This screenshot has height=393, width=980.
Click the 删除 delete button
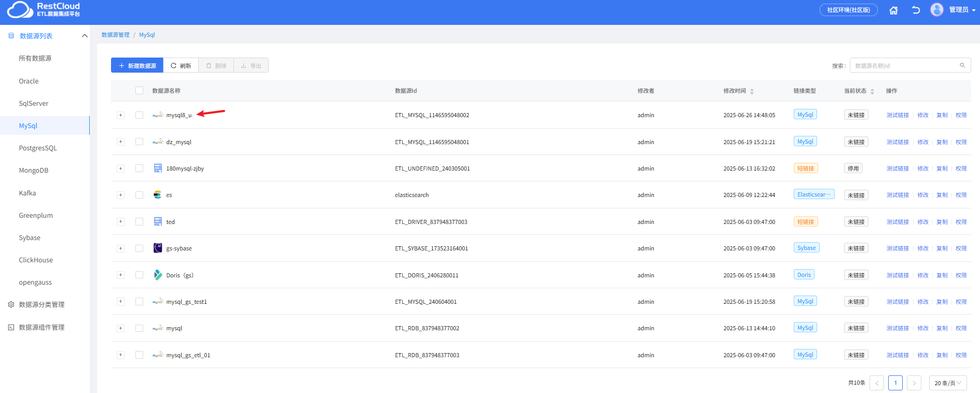point(216,65)
